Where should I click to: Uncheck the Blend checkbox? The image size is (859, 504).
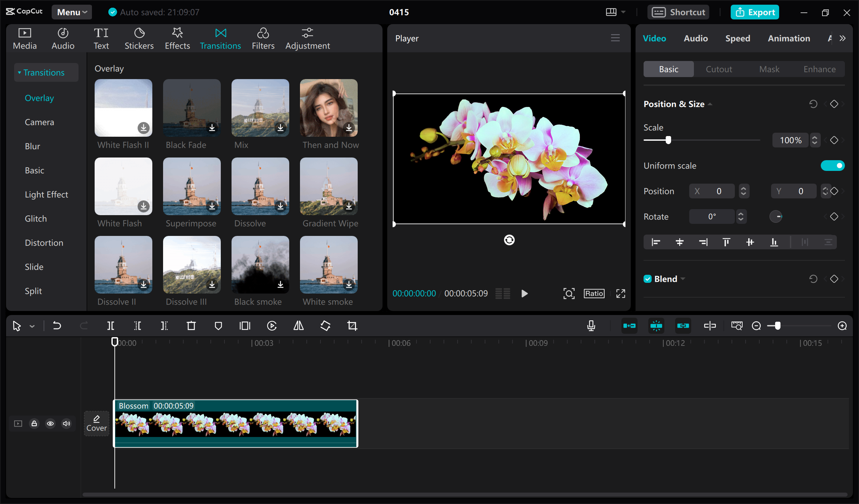click(x=647, y=278)
